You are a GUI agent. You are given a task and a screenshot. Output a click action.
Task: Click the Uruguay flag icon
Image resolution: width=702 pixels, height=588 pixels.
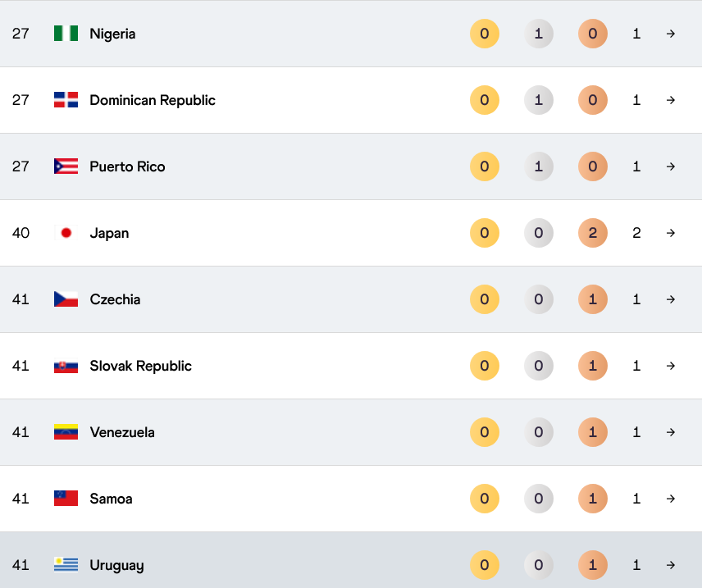pyautogui.click(x=66, y=565)
